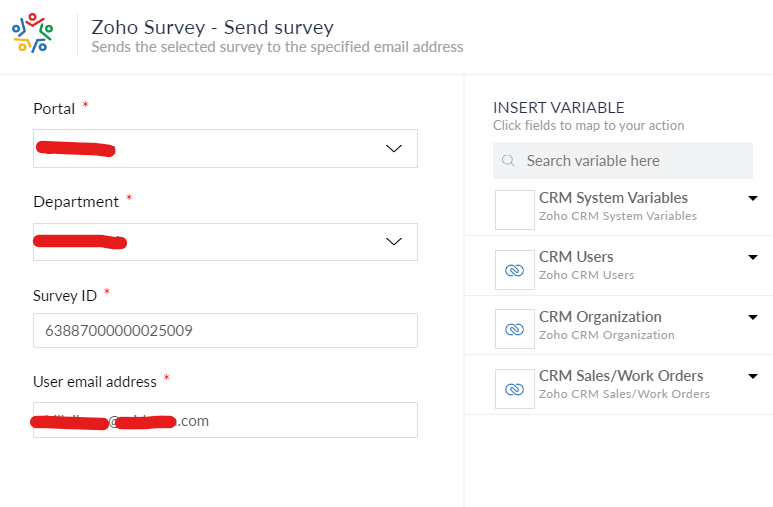The image size is (773, 507).
Task: Select the CRM Sales/Work Orders label
Action: pyautogui.click(x=621, y=376)
